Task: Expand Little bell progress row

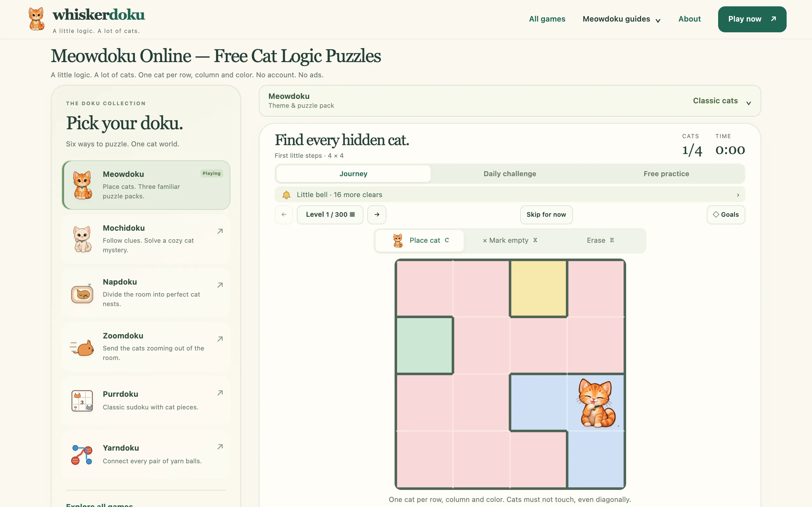Action: coord(510,195)
